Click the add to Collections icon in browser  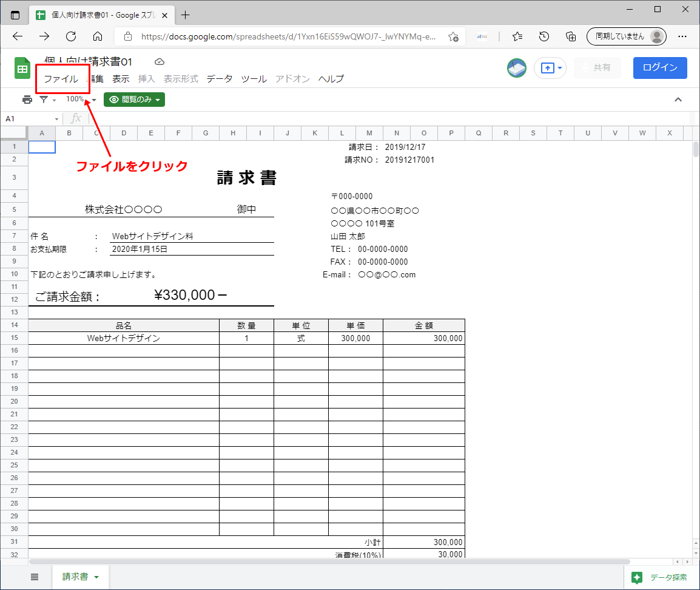[x=570, y=36]
